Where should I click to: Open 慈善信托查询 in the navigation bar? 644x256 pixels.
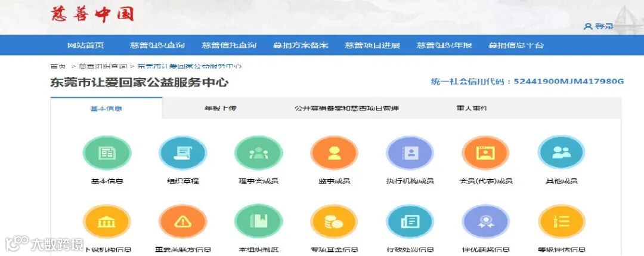pyautogui.click(x=229, y=45)
